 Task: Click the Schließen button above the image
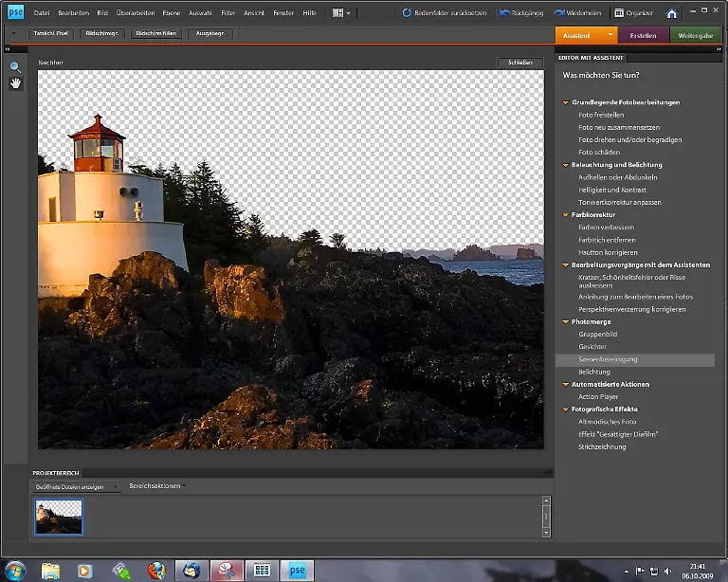point(519,63)
